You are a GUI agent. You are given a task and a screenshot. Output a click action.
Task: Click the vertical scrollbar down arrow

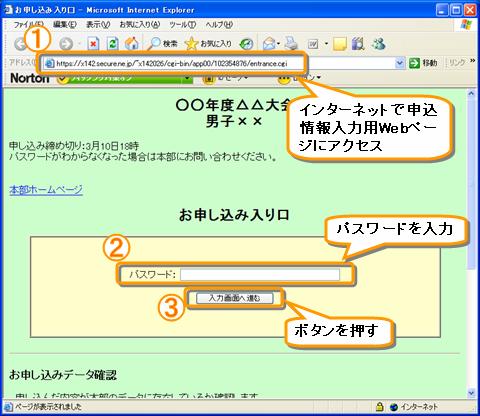click(471, 393)
